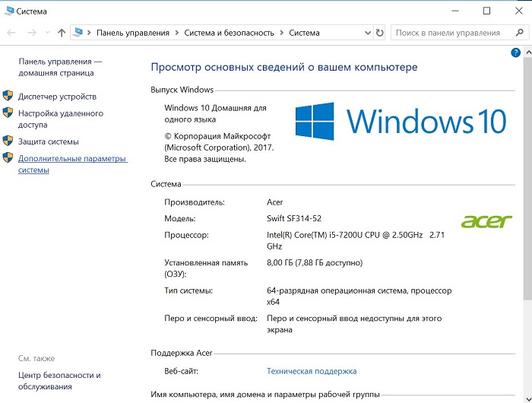Open Настройка удаленного доступа link
532x403 pixels.
(x=61, y=119)
